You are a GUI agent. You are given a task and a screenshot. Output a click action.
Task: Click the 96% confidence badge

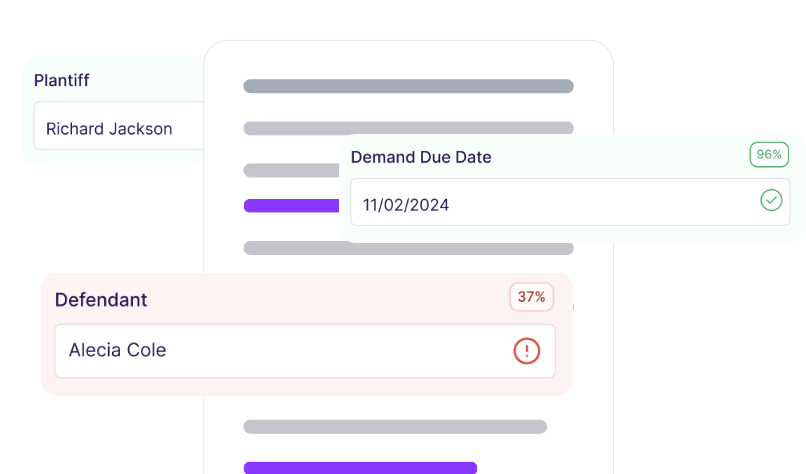point(769,155)
